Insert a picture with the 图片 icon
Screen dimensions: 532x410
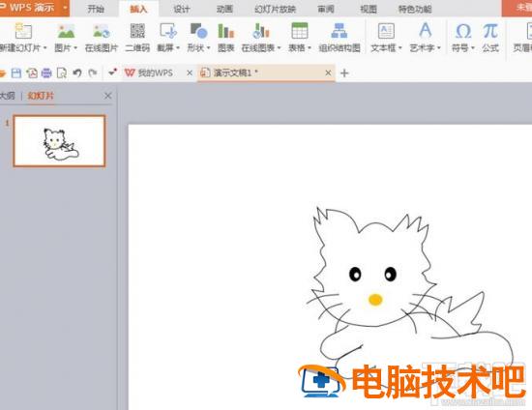(x=66, y=31)
